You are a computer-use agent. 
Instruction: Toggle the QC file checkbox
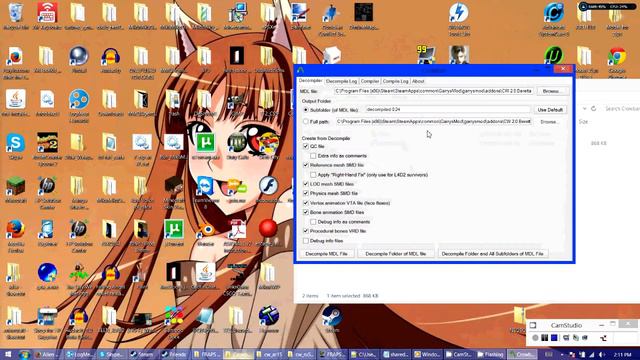pyautogui.click(x=306, y=146)
